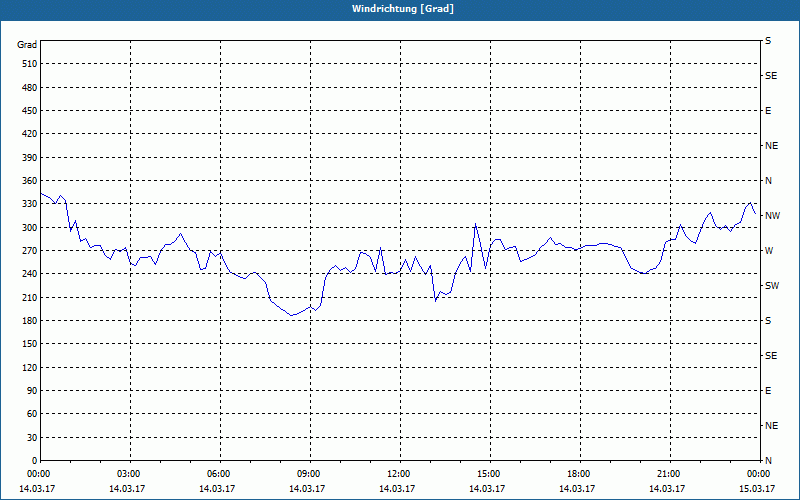Select the 240 value on the degree axis
This screenshot has height=500, width=800.
tap(29, 274)
